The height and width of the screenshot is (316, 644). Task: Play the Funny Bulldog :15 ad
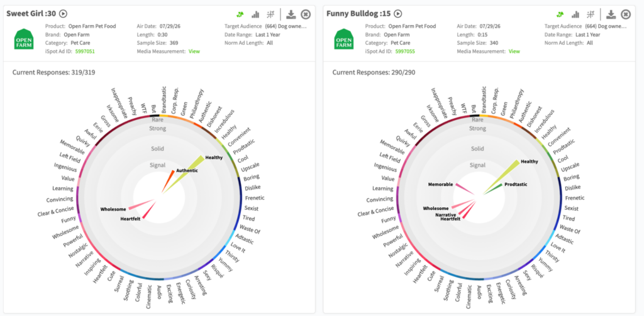pyautogui.click(x=398, y=14)
